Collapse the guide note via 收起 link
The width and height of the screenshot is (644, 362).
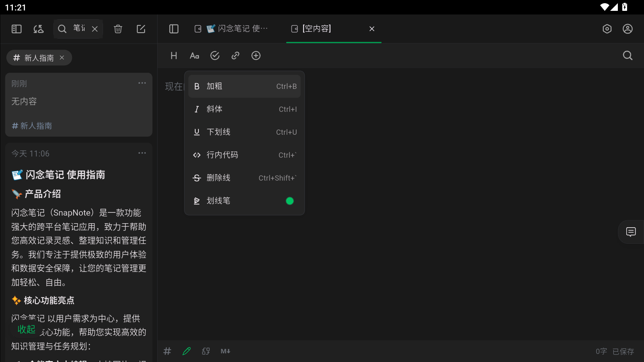pos(26,329)
